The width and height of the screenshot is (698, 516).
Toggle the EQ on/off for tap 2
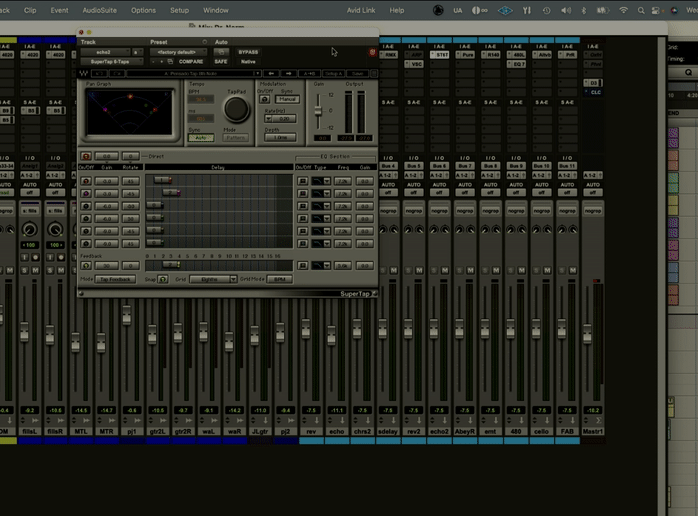click(x=303, y=194)
